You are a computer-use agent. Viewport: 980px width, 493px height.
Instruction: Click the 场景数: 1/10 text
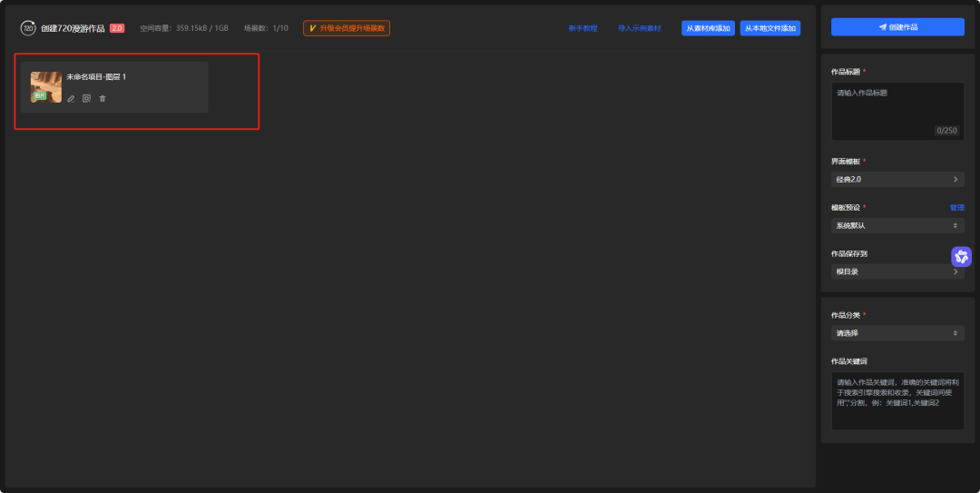tap(266, 28)
